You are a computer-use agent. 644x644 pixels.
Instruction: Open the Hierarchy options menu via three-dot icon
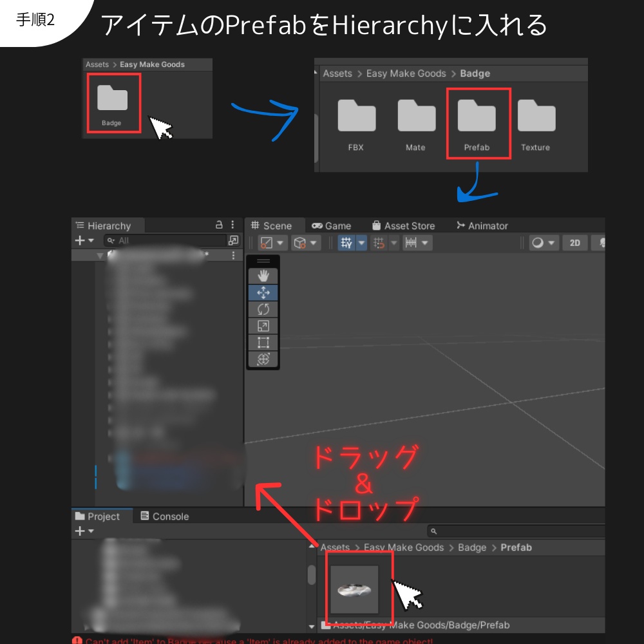[x=232, y=225]
